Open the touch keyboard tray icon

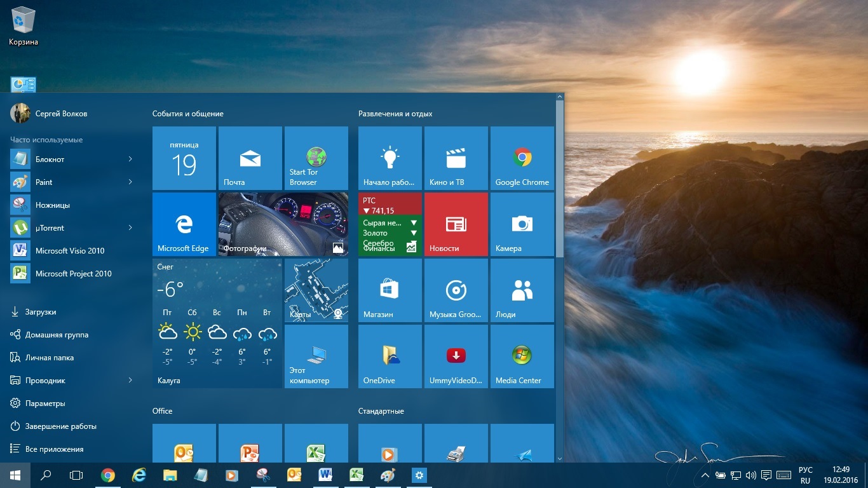click(x=783, y=475)
